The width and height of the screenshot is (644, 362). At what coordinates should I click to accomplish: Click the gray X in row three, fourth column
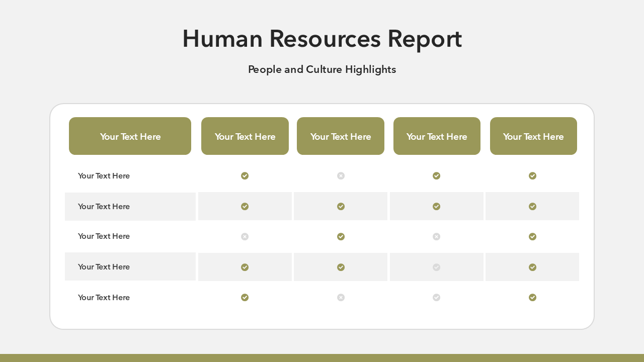click(436, 236)
